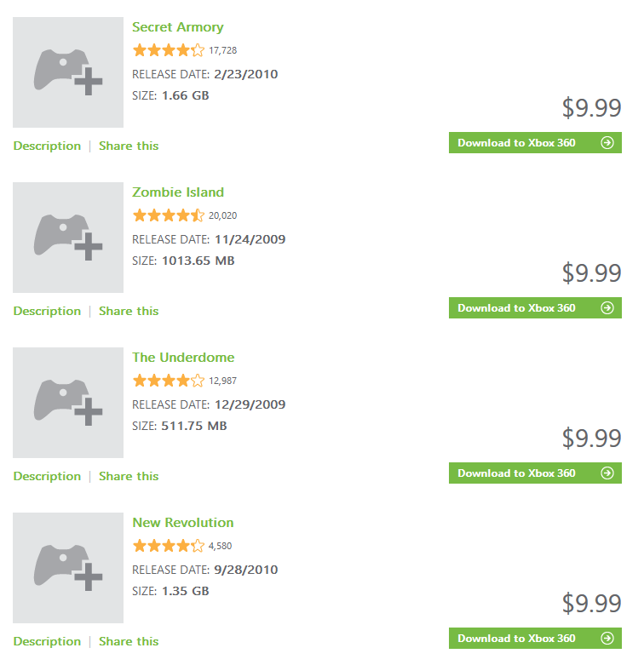The height and width of the screenshot is (665, 644).
Task: Open the Secret Armory title link
Action: pyautogui.click(x=178, y=27)
